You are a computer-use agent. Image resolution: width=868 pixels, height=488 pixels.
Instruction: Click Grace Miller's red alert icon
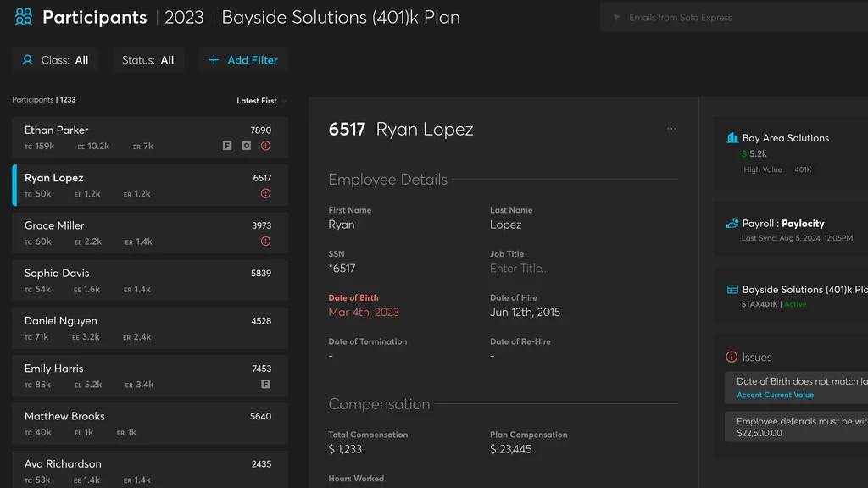click(265, 241)
